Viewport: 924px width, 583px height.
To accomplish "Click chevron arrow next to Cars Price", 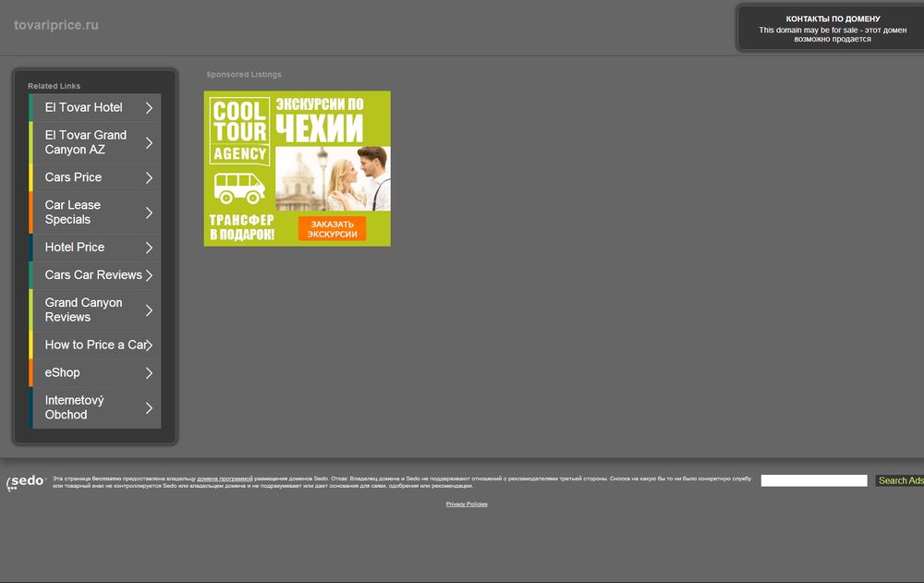I will pyautogui.click(x=149, y=177).
